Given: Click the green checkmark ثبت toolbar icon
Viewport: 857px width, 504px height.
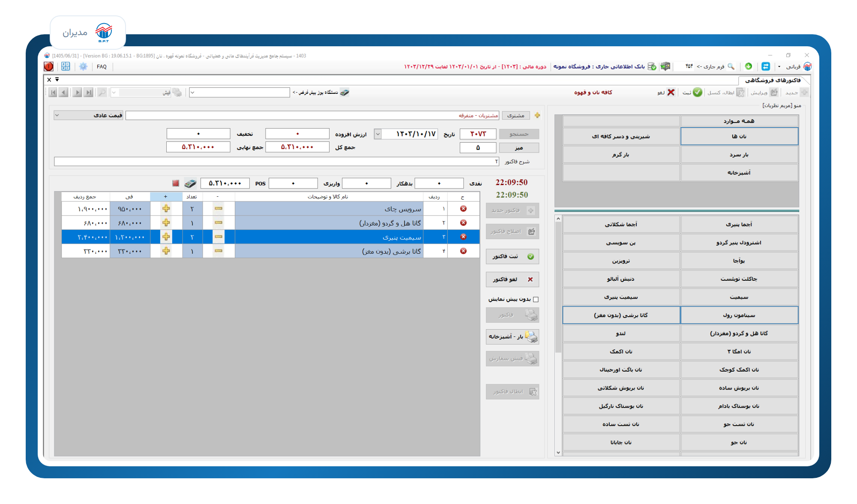Looking at the screenshot, I should point(698,92).
